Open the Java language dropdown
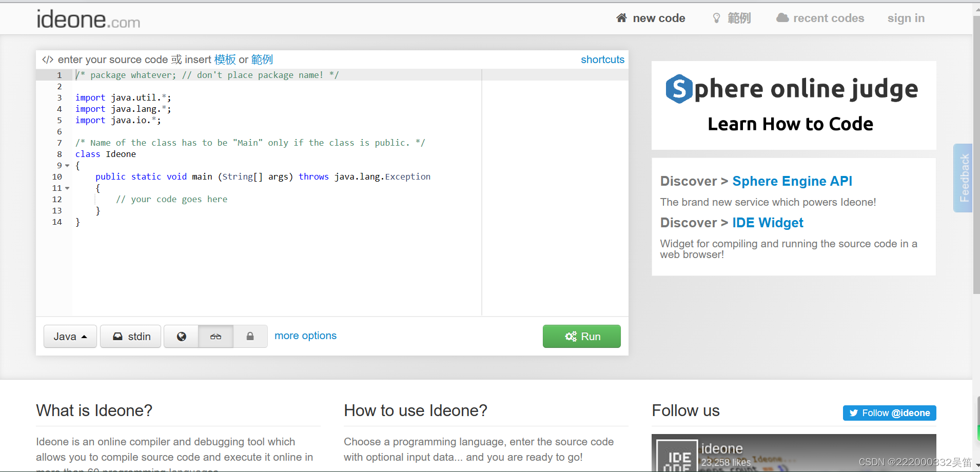Screen dimensions: 980x472 pos(70,337)
